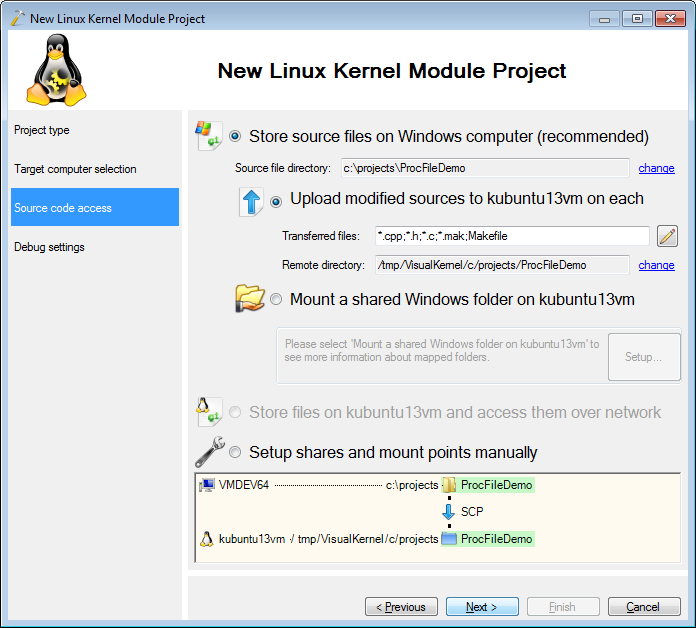The height and width of the screenshot is (628, 696).
Task: Click the mapped folders information text
Action: tap(442, 350)
